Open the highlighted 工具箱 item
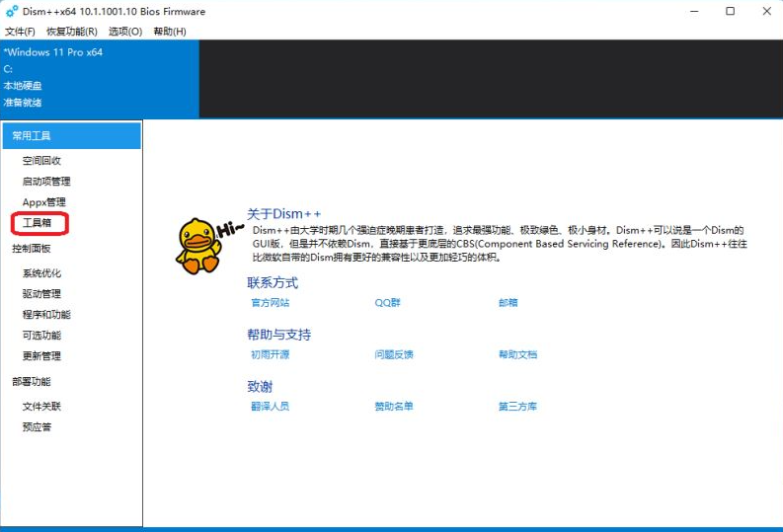Viewport: 783px width, 532px height. click(38, 224)
